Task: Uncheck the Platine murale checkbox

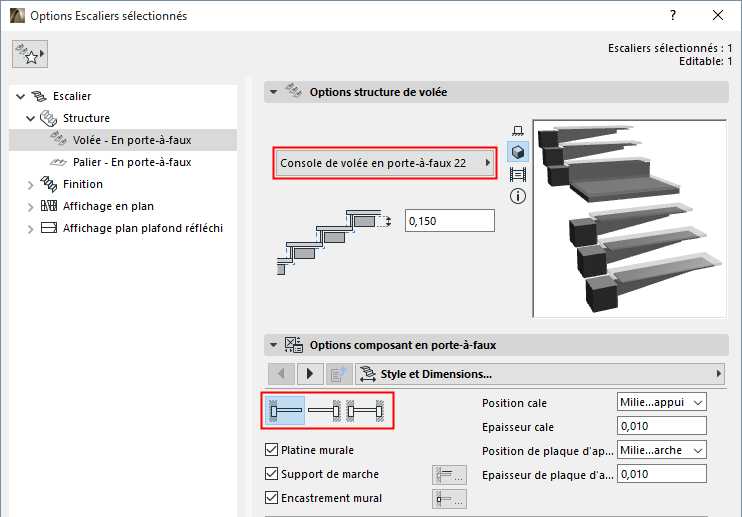Action: click(272, 450)
